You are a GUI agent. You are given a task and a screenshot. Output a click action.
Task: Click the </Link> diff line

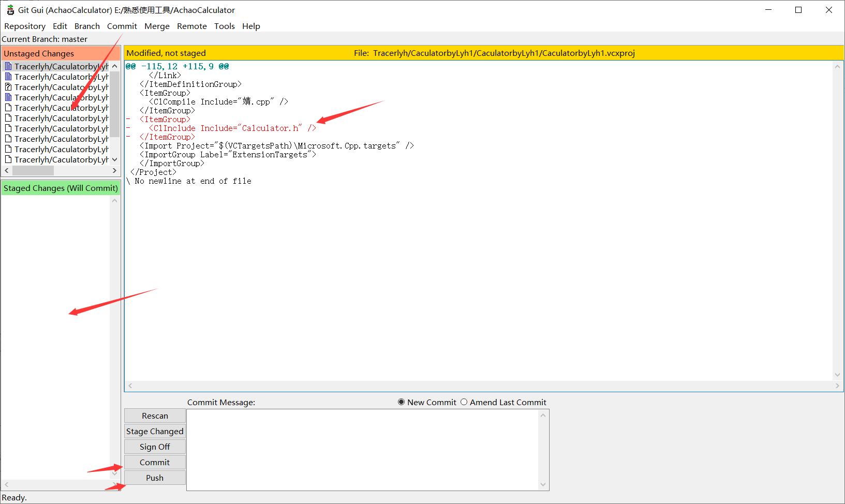pos(165,75)
